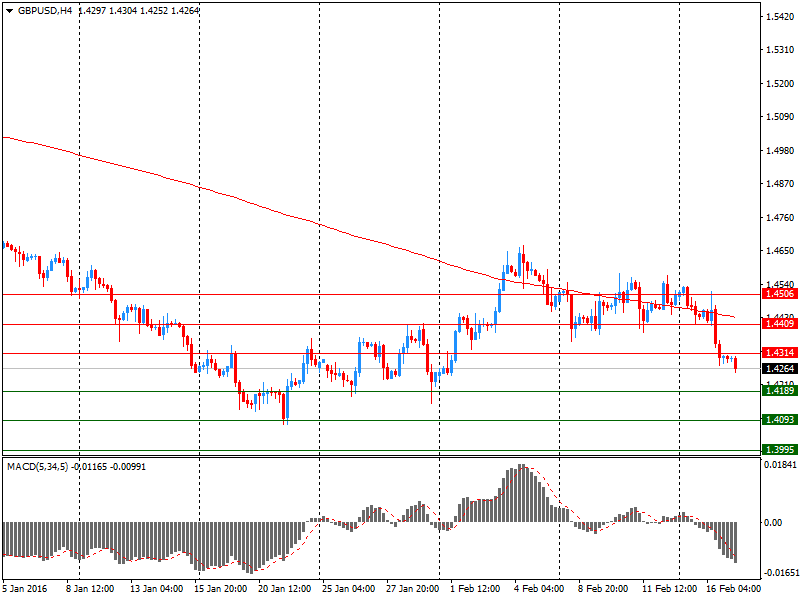The height and width of the screenshot is (600, 800).
Task: Open the GBPUSD chart dropdown arrow
Action: click(9, 10)
